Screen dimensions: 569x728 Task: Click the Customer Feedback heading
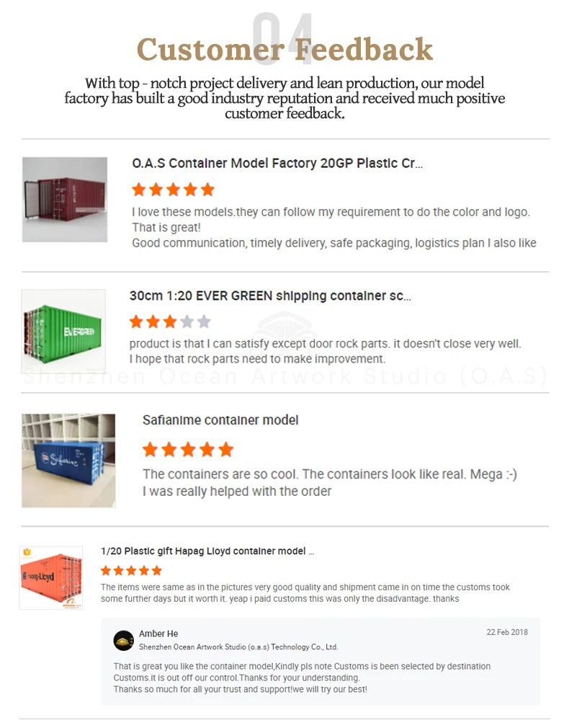pos(285,49)
